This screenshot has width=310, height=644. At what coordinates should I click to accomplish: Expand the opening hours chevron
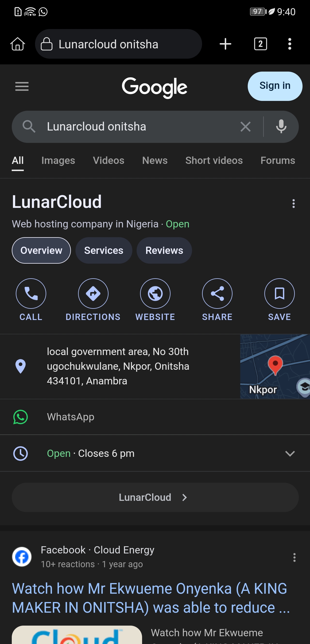(290, 453)
